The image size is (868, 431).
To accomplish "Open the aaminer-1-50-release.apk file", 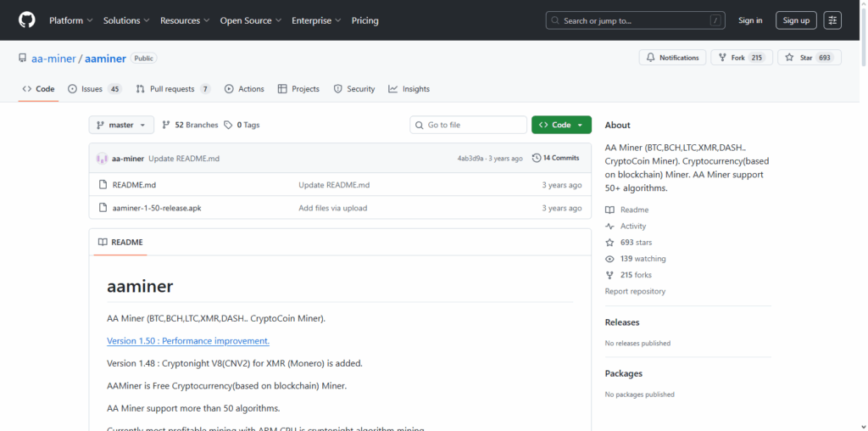I will tap(157, 208).
